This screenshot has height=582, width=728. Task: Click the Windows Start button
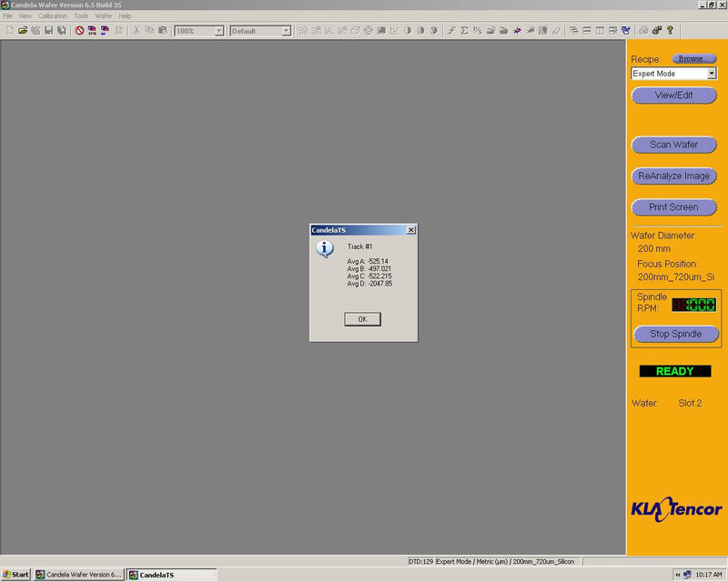[x=15, y=575]
